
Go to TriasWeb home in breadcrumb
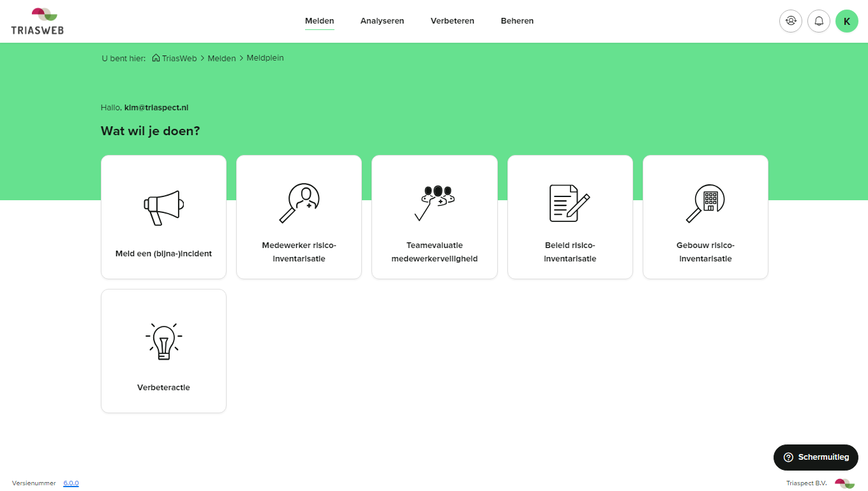pyautogui.click(x=179, y=58)
